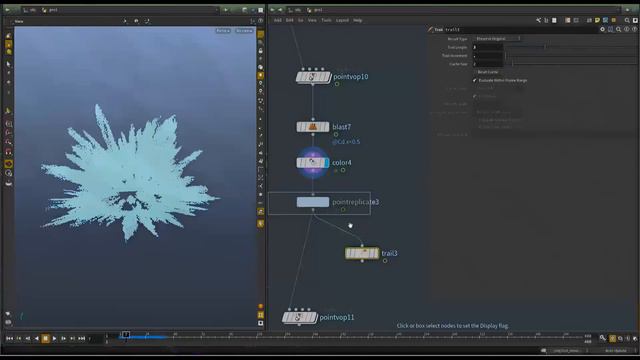Click the network editor path back arrow
Screen dimensions: 640x360
pos(272,10)
